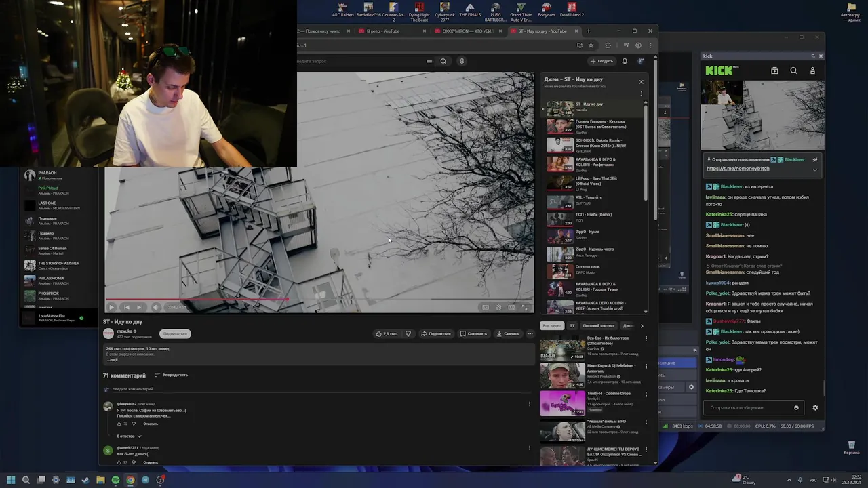Viewport: 868px width, 488px height.
Task: Open Kick user profile icon
Action: (812, 70)
